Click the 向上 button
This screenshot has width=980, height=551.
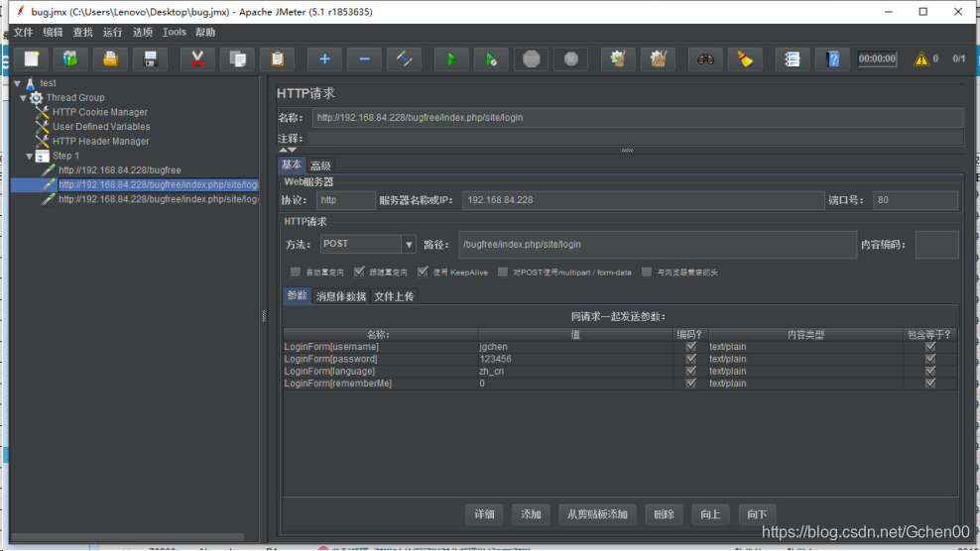click(710, 514)
